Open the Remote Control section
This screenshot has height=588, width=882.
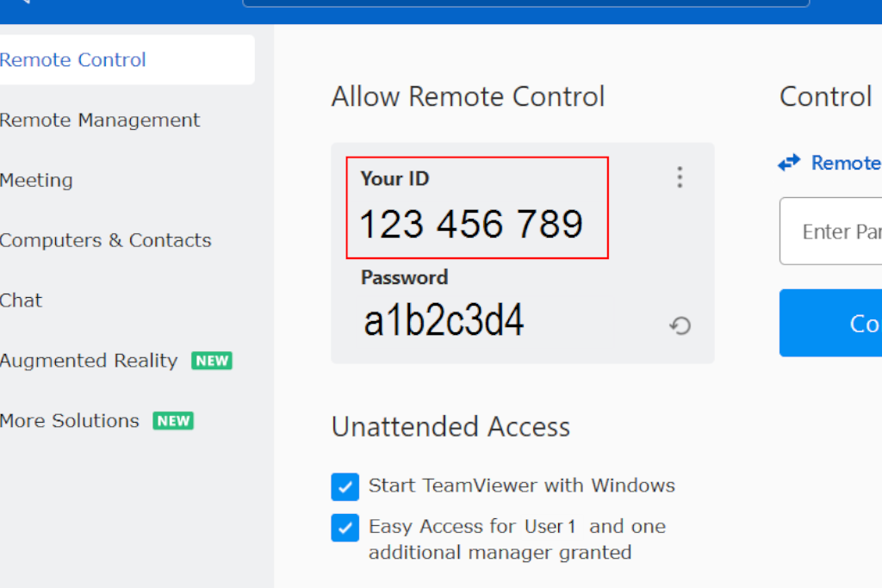(x=126, y=59)
